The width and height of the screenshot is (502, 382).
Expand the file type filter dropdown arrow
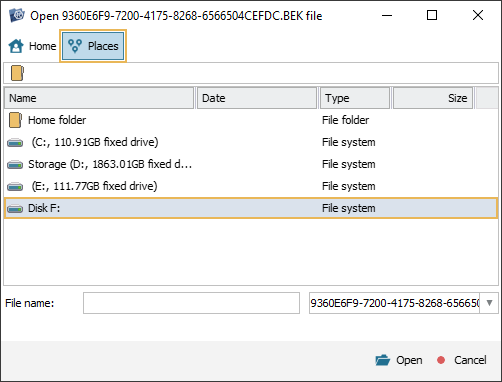pos(489,303)
